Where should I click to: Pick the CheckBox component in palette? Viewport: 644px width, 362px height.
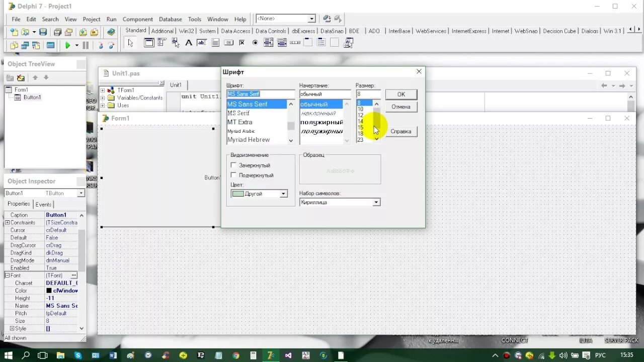pos(242,43)
